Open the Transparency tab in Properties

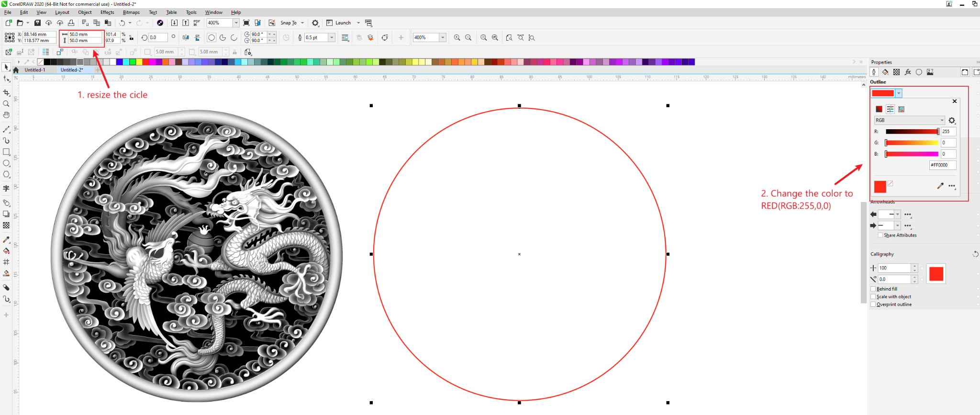(896, 72)
